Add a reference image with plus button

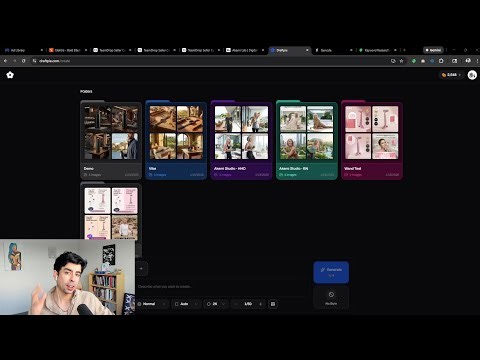[141, 269]
